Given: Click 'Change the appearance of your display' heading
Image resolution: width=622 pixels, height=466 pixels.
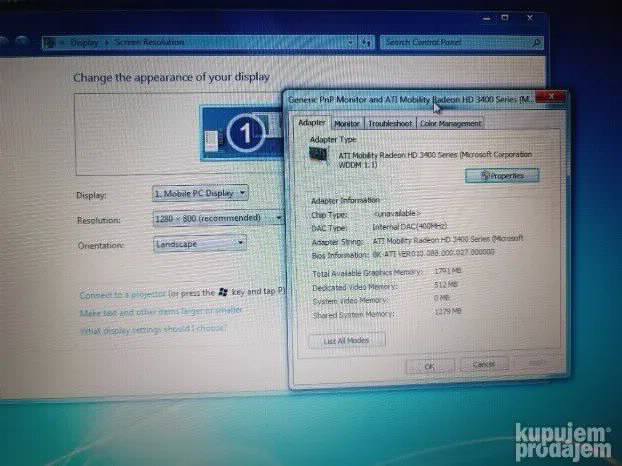Looking at the screenshot, I should 171,77.
